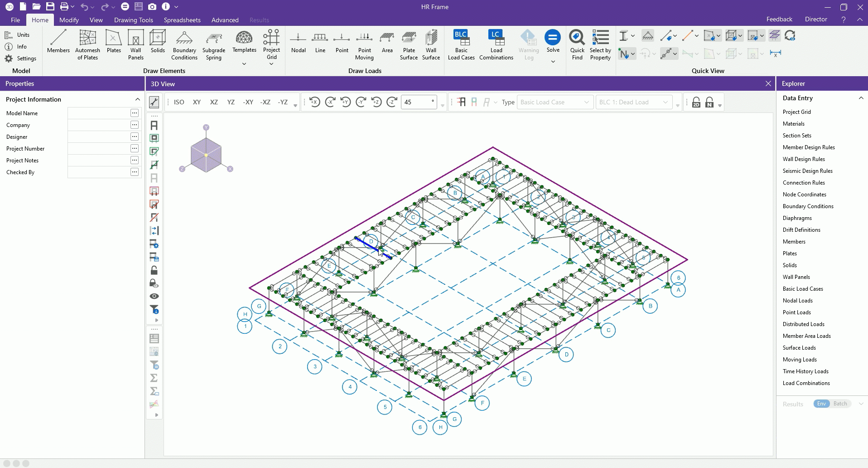
Task: Switch results mode to Batch
Action: (840, 404)
